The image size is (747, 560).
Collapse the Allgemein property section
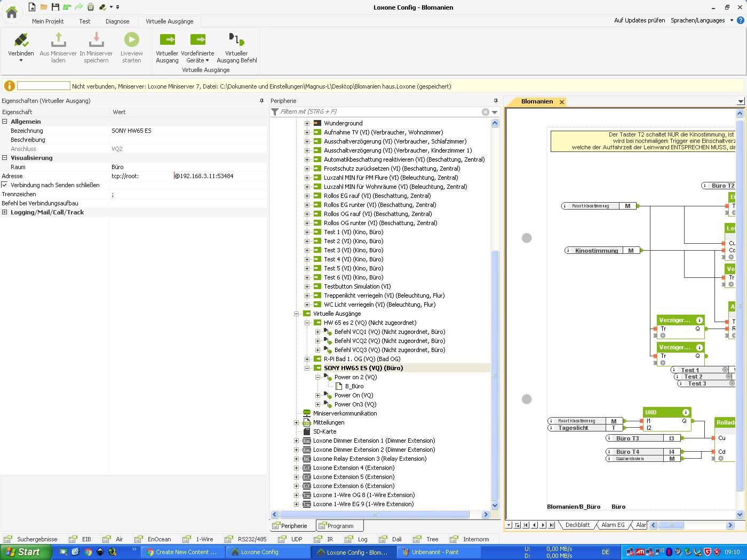5,122
